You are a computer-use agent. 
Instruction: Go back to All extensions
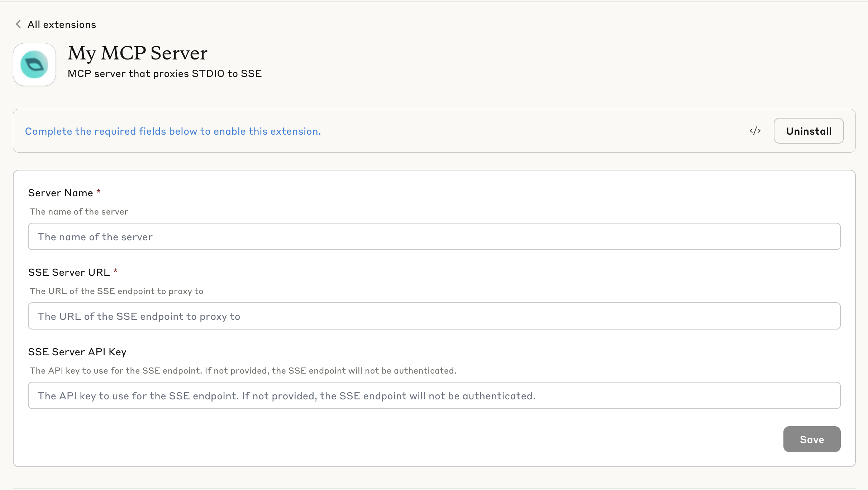tap(62, 24)
